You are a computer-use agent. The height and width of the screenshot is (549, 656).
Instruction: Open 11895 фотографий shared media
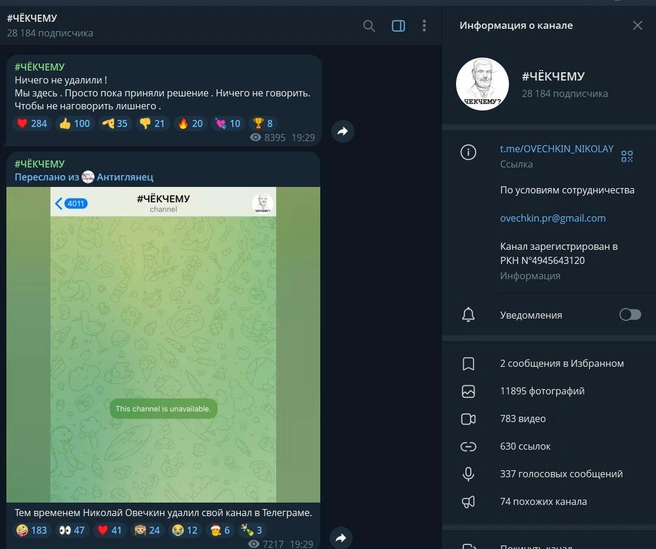(x=542, y=391)
